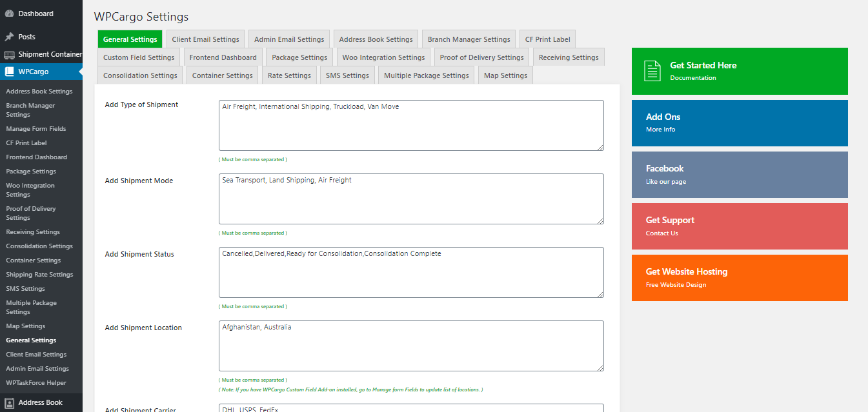Open the Custom Field Settings tab
The height and width of the screenshot is (412, 868).
[139, 57]
